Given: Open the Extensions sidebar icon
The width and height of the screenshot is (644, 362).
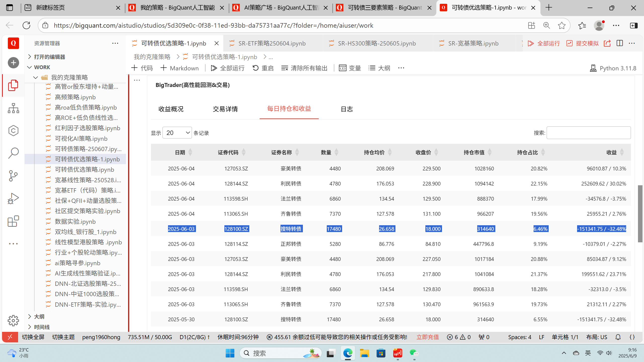Looking at the screenshot, I should [13, 221].
